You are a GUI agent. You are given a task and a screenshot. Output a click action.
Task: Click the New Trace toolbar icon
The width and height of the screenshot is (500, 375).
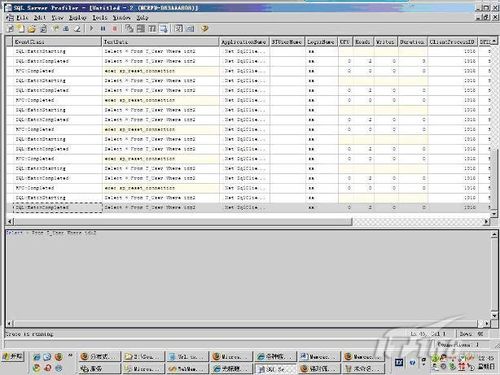[x=10, y=29]
